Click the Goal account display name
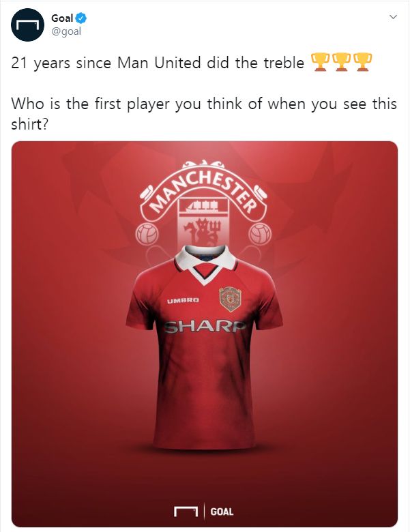This screenshot has width=410, height=532. click(x=62, y=18)
